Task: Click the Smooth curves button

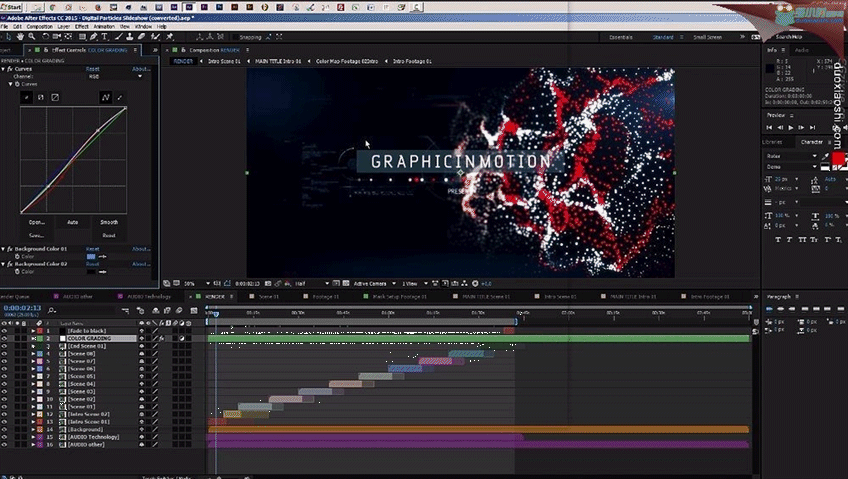Action: 109,222
